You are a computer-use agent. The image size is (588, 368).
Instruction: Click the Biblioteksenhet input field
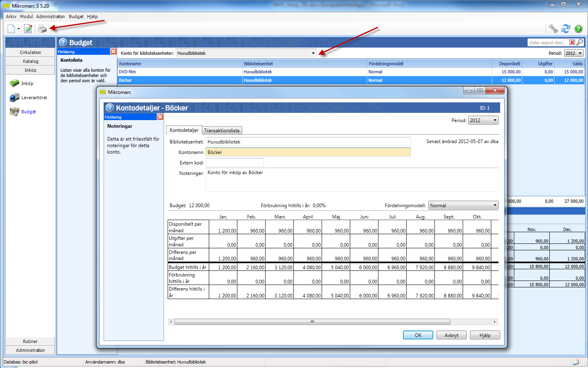(308, 141)
